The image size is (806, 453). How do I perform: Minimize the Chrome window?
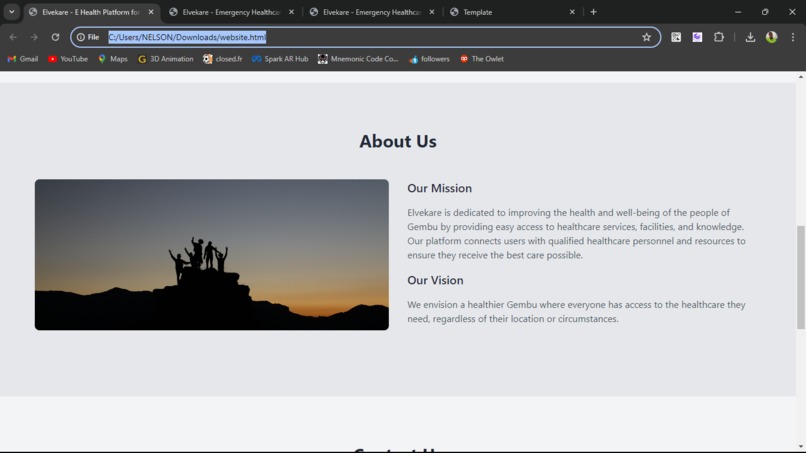[x=738, y=12]
